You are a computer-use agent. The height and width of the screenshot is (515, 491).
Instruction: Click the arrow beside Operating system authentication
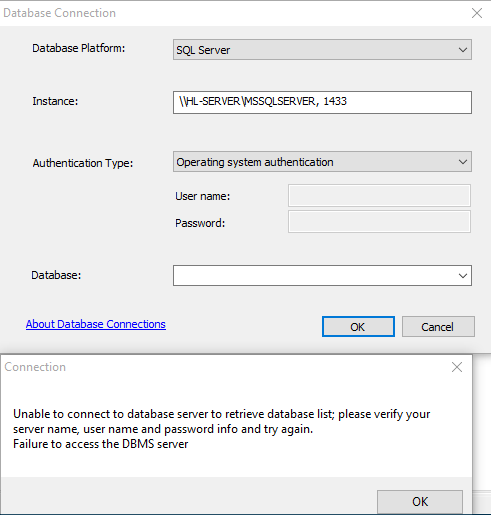[x=463, y=162]
